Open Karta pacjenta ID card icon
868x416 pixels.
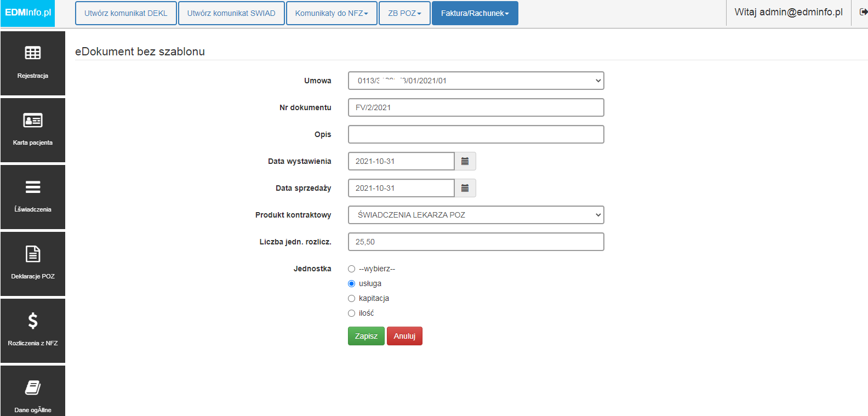point(33,120)
